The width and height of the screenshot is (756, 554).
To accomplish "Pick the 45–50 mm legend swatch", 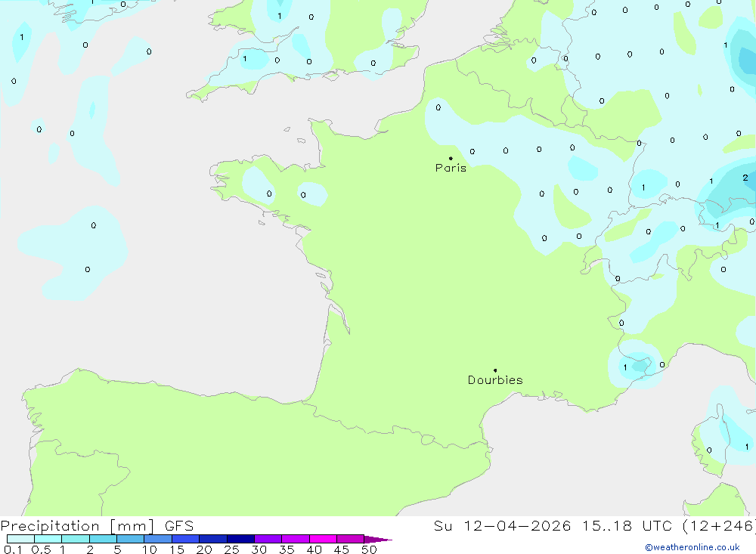I will (x=351, y=539).
